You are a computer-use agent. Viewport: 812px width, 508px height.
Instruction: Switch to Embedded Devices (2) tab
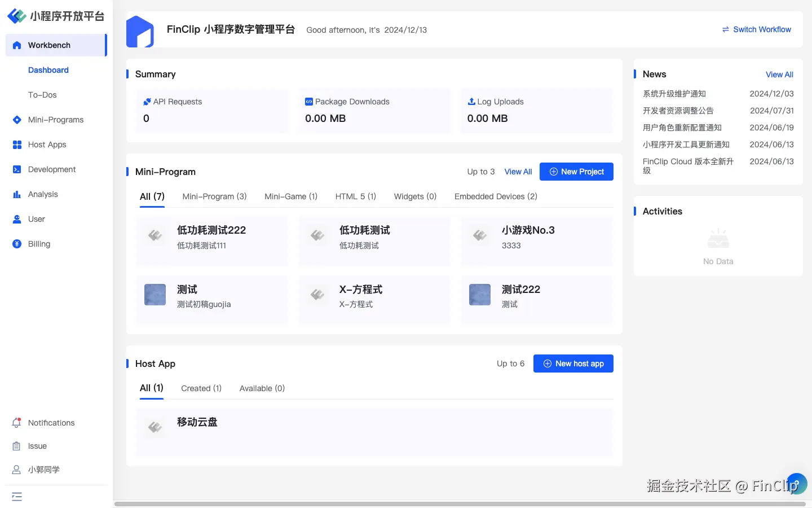pos(496,196)
